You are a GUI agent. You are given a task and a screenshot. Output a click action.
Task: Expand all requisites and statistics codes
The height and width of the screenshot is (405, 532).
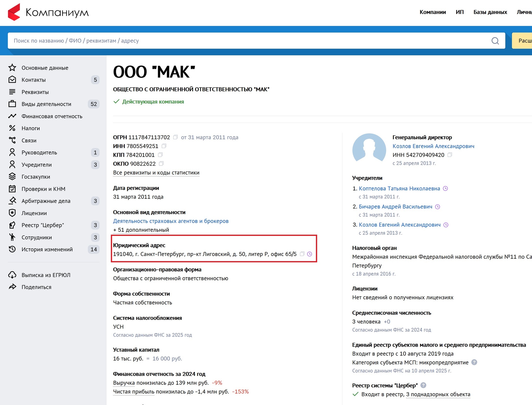tap(156, 173)
